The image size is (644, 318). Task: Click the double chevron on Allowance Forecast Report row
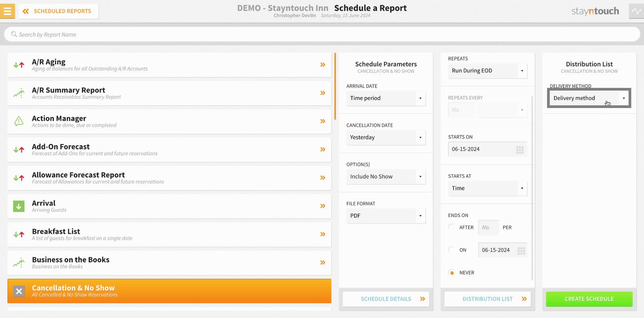click(323, 177)
